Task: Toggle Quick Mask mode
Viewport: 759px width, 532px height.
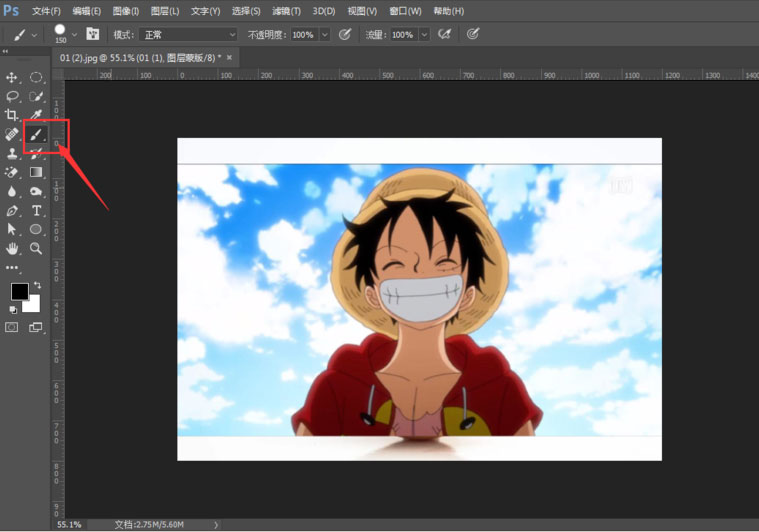Action: tap(12, 327)
